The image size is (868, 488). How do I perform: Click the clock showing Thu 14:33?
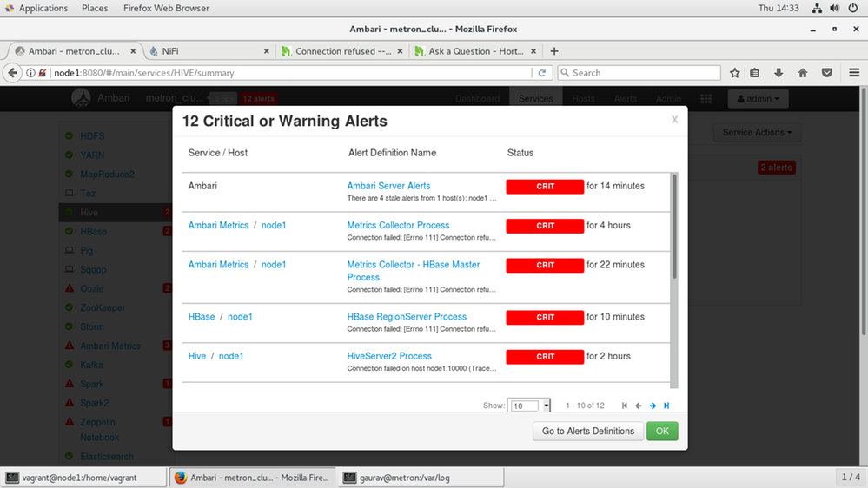coord(779,8)
